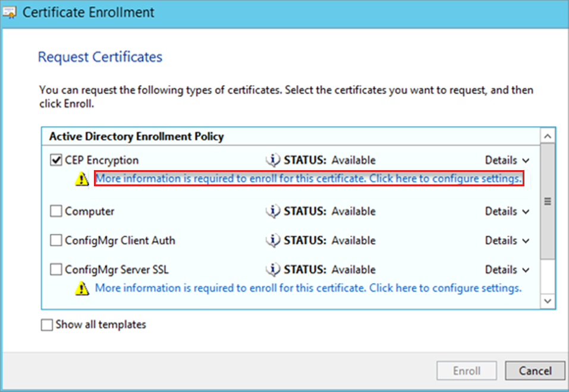The height and width of the screenshot is (392, 569).
Task: Click the ConfigMgr Server SSL status icon
Action: 273,269
